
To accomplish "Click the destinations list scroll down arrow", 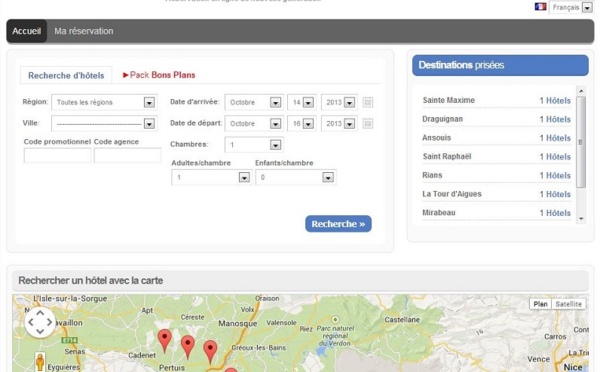I will tap(581, 219).
